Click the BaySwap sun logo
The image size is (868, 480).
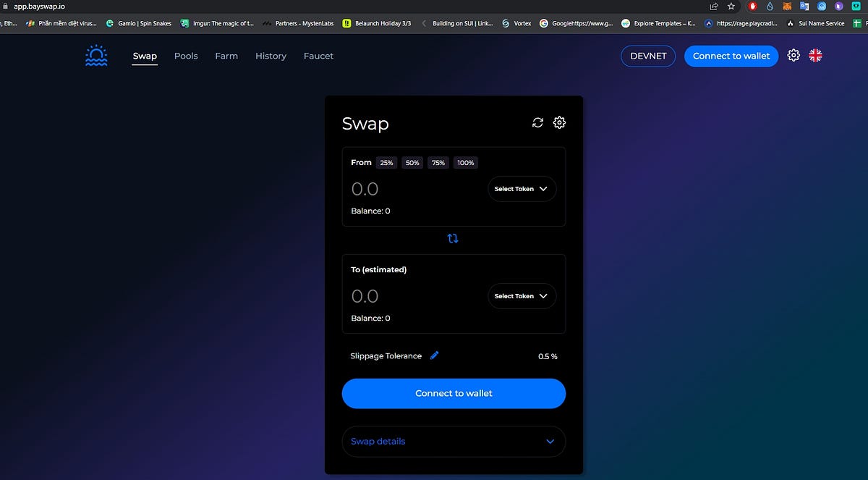click(95, 55)
